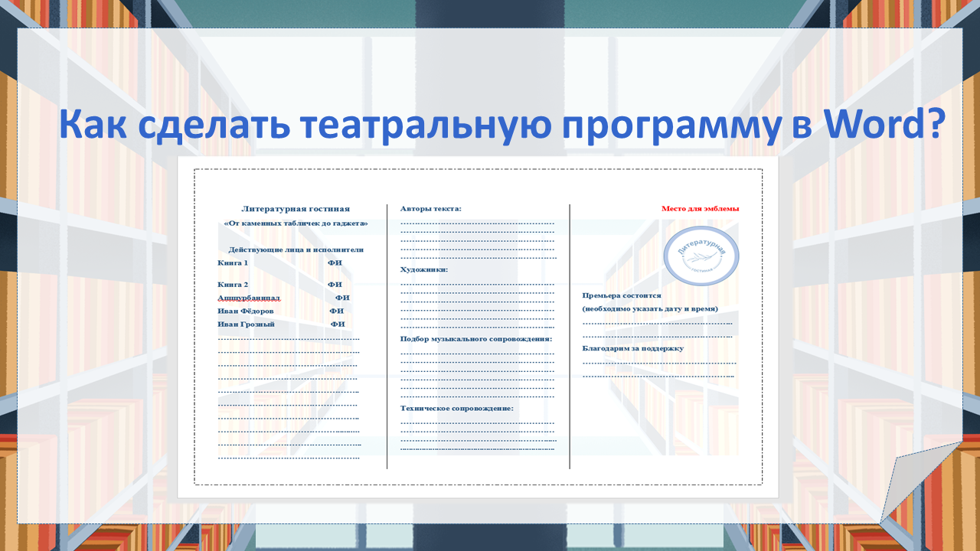Click the round "Литературная" emblem logo
The image size is (980, 551).
tap(701, 256)
